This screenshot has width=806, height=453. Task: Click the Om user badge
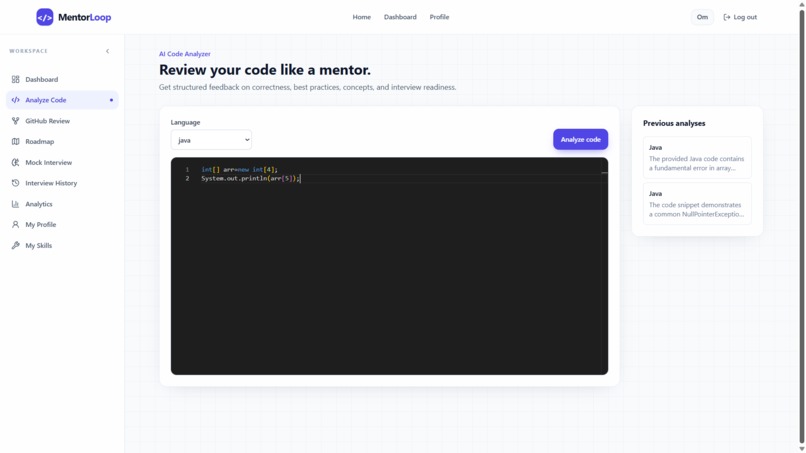pyautogui.click(x=702, y=17)
